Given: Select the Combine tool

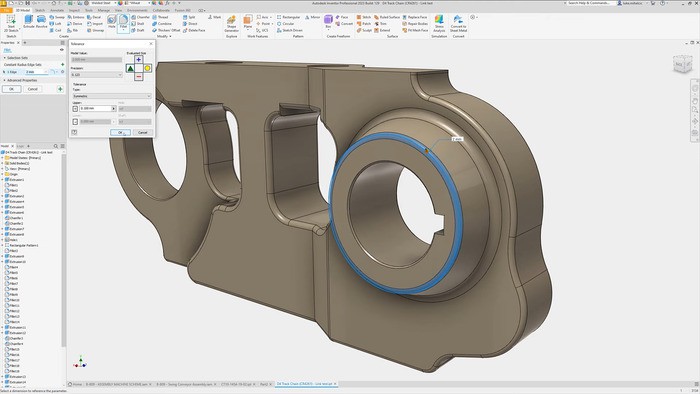Looking at the screenshot, I should (x=162, y=24).
